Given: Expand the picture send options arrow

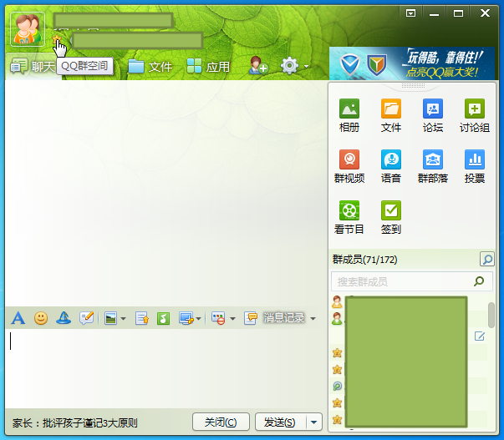Looking at the screenshot, I should (x=123, y=319).
